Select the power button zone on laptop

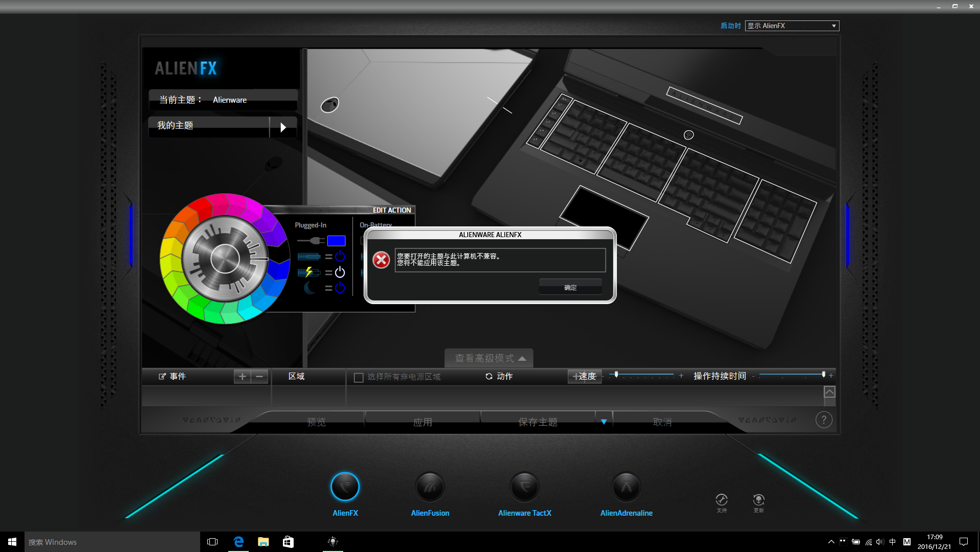[688, 135]
